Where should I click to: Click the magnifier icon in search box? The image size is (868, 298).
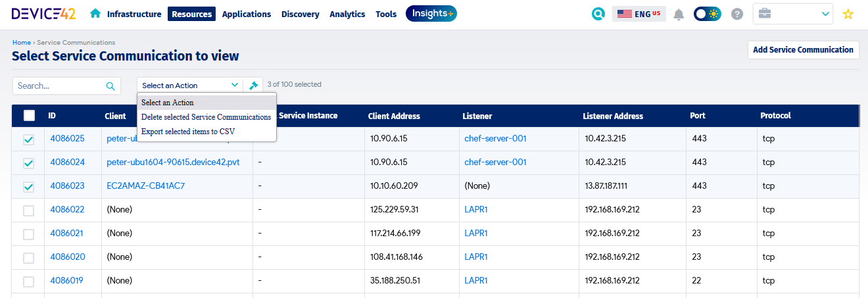[x=110, y=86]
